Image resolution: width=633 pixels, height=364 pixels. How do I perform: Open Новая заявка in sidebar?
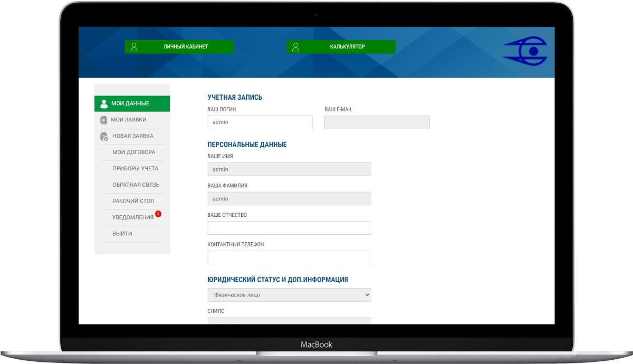132,136
